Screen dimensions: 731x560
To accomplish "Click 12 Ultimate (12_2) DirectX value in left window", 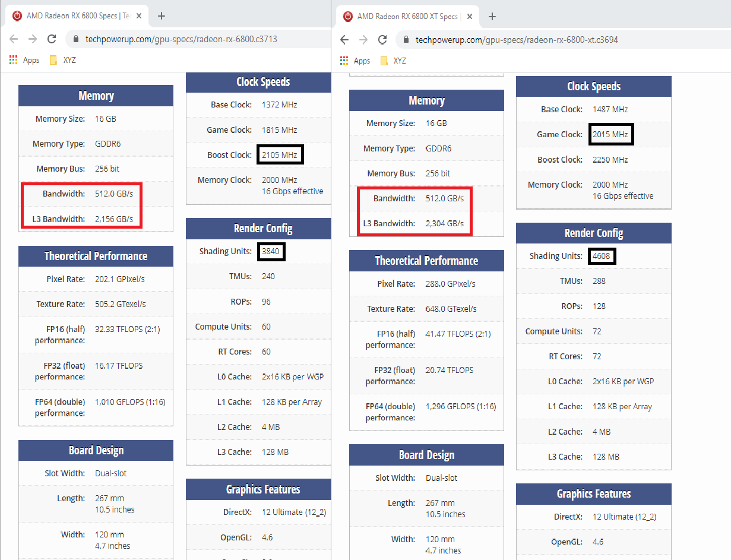I will (x=294, y=512).
